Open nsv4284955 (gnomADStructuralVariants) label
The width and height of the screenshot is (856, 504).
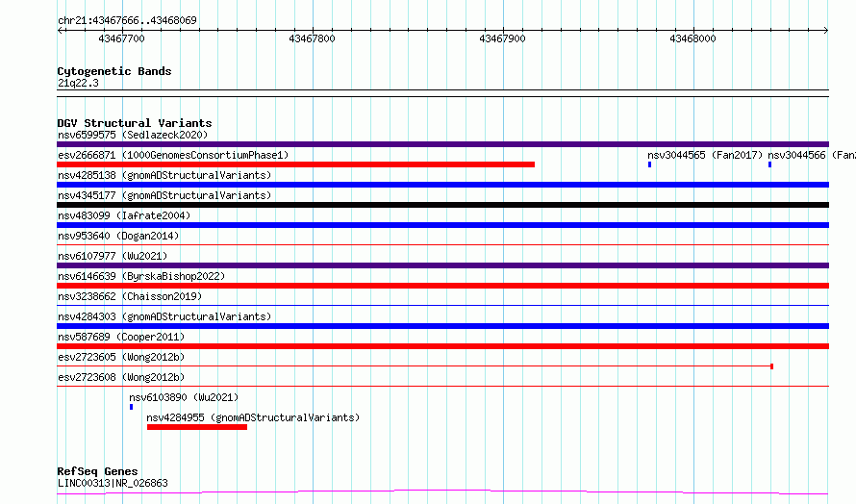click(x=253, y=417)
